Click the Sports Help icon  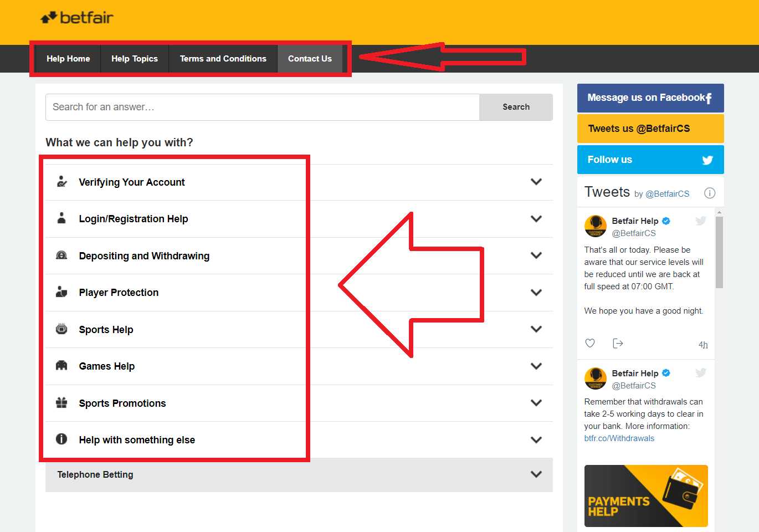(x=61, y=329)
